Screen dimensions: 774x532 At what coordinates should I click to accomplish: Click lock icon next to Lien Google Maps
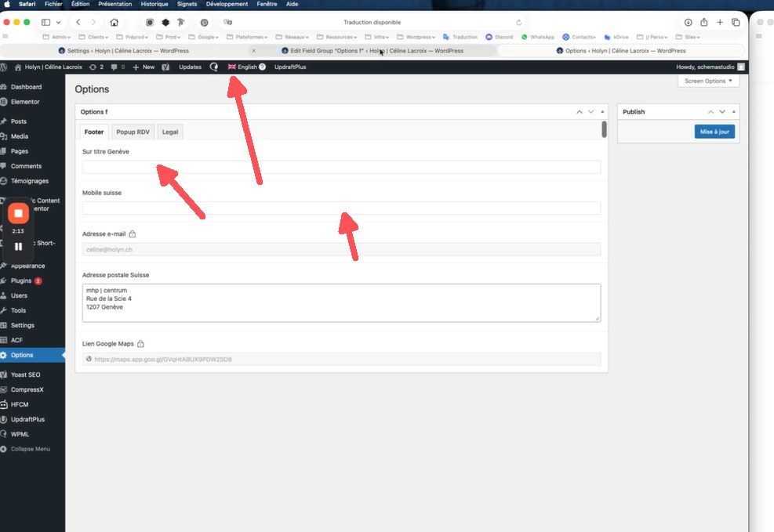click(x=140, y=344)
